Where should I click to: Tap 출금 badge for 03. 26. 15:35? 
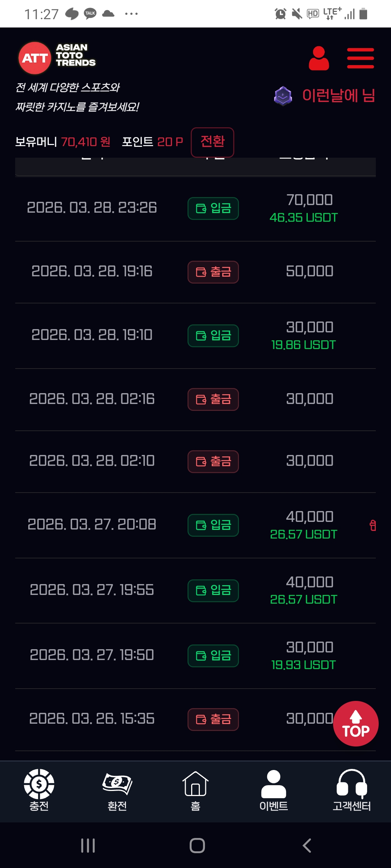click(x=213, y=719)
